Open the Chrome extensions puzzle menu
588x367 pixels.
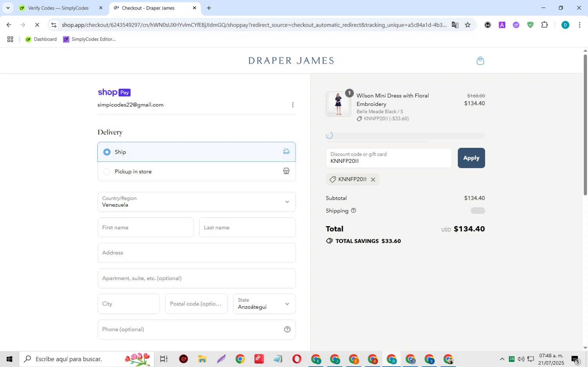pos(544,25)
